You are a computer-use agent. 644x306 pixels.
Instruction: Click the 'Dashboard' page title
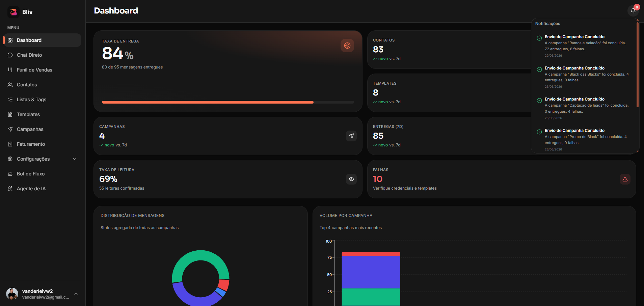116,11
